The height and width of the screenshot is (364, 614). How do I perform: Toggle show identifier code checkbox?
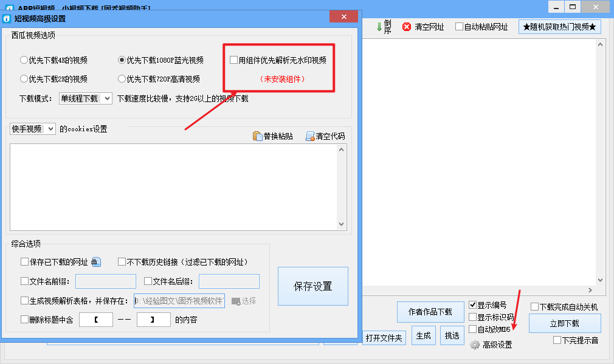pos(472,317)
